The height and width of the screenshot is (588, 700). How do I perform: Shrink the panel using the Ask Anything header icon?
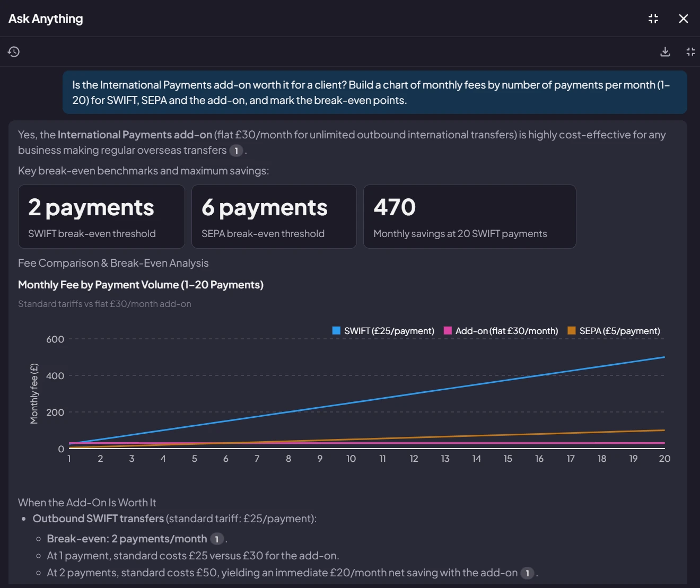(x=653, y=19)
